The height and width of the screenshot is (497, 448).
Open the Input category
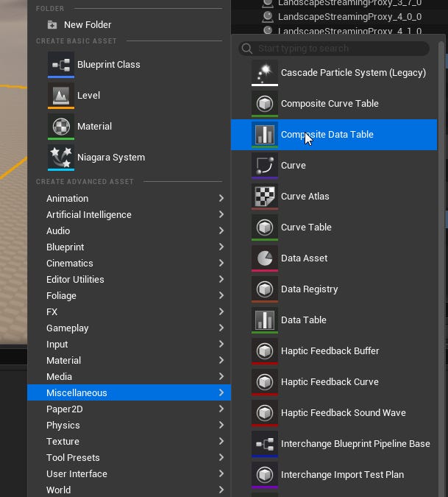click(x=129, y=345)
